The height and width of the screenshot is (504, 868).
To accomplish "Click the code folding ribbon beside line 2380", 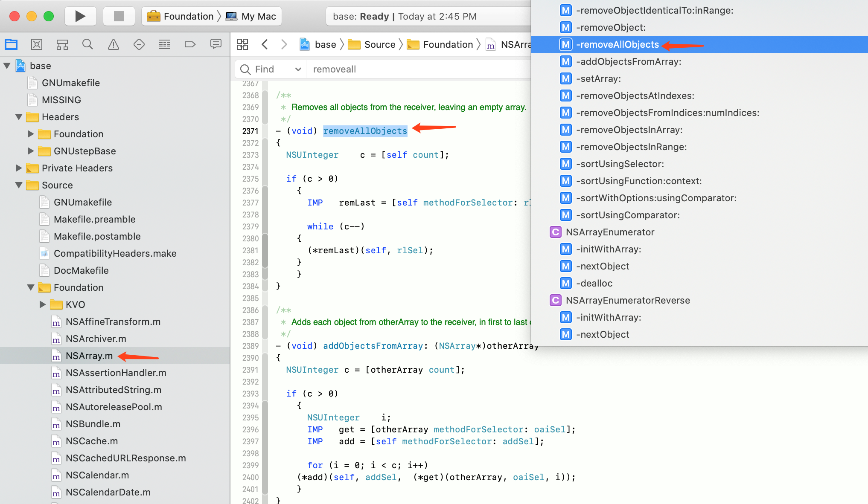I will [265, 238].
